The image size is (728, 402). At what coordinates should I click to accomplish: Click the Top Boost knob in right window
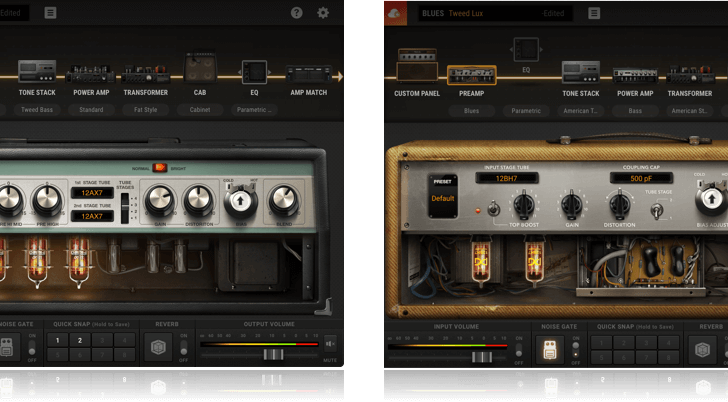click(x=523, y=204)
